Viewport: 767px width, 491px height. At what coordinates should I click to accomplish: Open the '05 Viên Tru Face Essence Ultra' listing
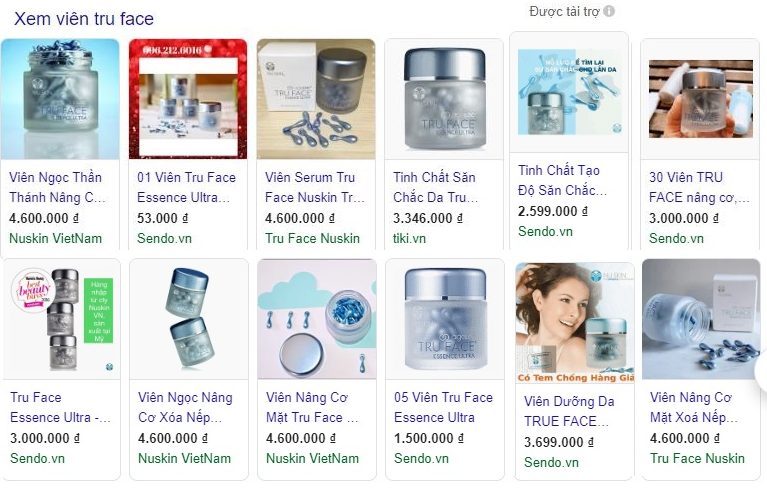(443, 407)
